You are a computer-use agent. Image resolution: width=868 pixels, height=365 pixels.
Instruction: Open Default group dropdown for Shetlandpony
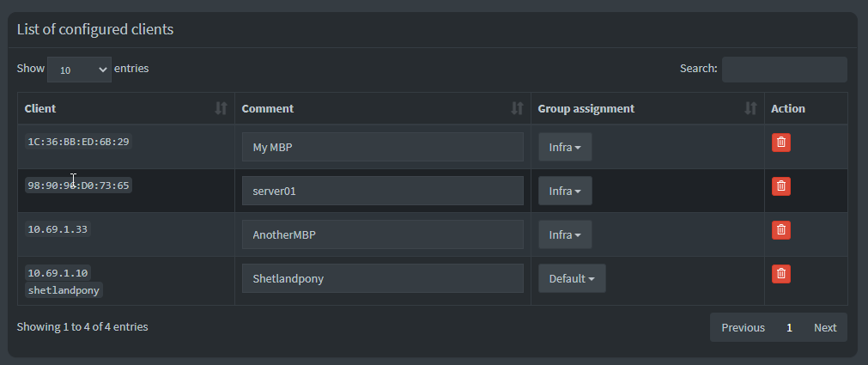click(572, 278)
